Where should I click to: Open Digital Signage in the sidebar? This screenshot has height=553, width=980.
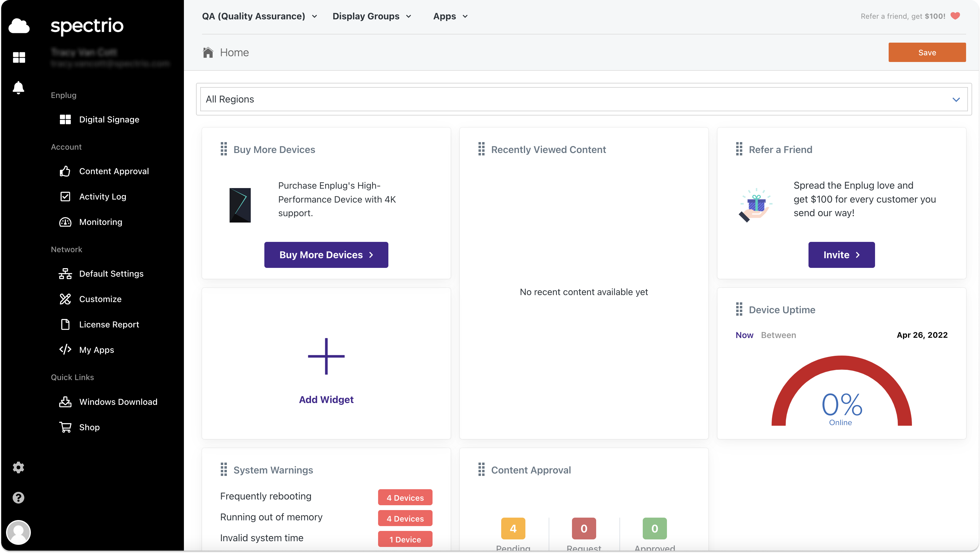(x=109, y=119)
